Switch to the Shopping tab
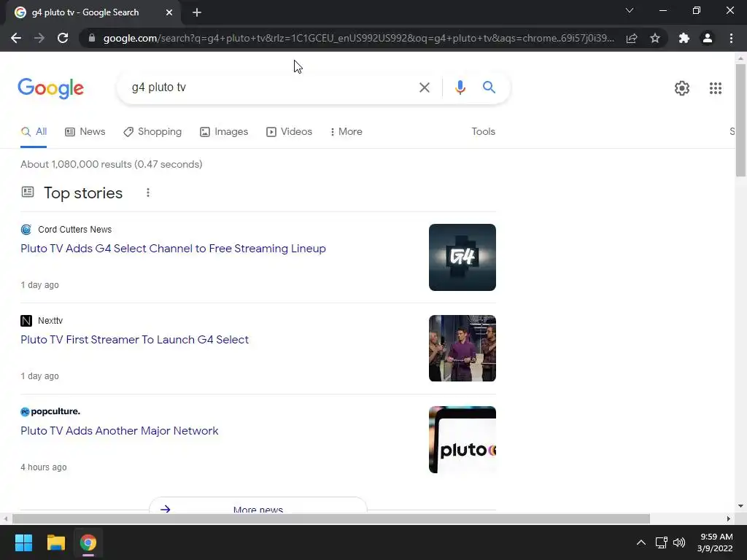The width and height of the screenshot is (747, 560). [152, 132]
